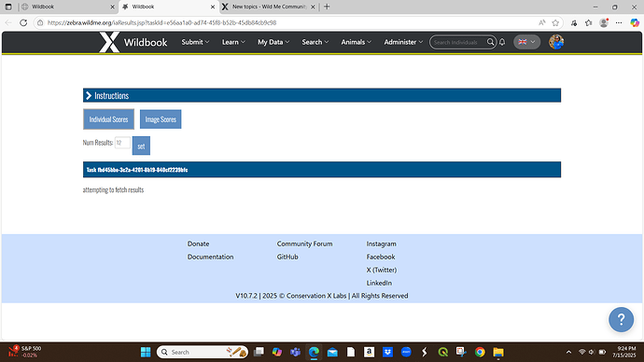Open the My Data menu
The image size is (644, 362).
click(x=273, y=42)
